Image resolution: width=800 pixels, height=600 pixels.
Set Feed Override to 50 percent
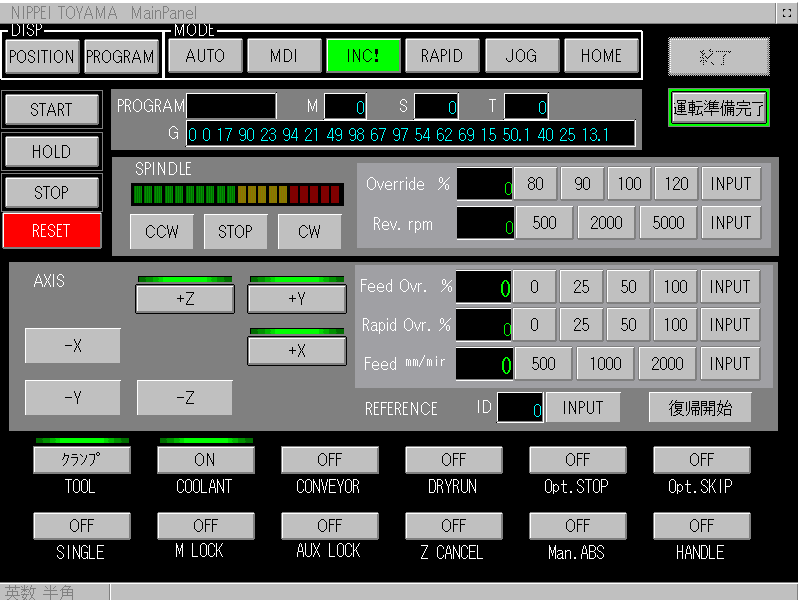(628, 287)
